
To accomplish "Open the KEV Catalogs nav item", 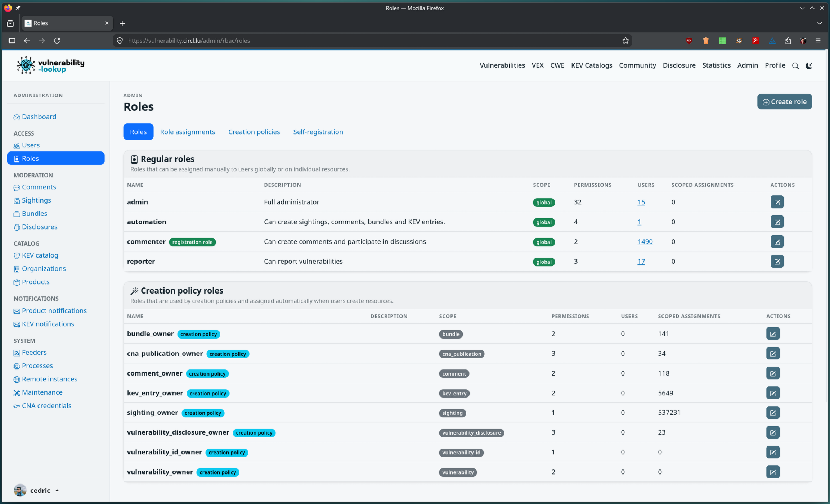I will click(x=592, y=65).
